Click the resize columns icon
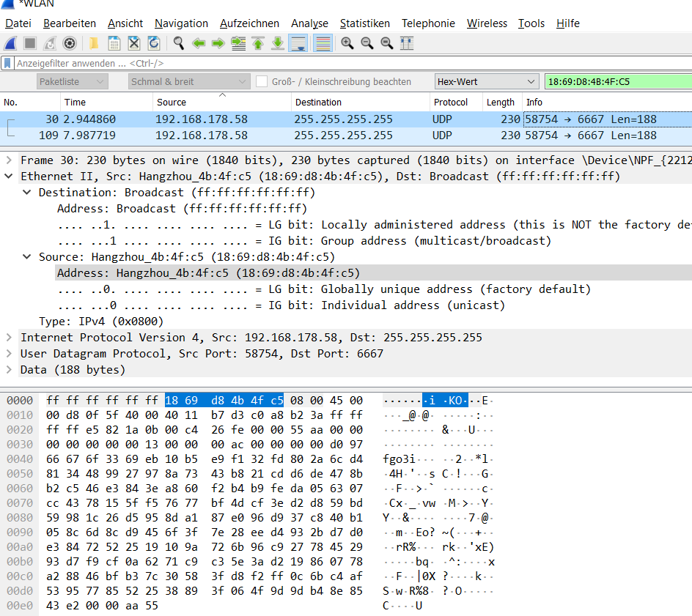This screenshot has height=616, width=692. [407, 44]
